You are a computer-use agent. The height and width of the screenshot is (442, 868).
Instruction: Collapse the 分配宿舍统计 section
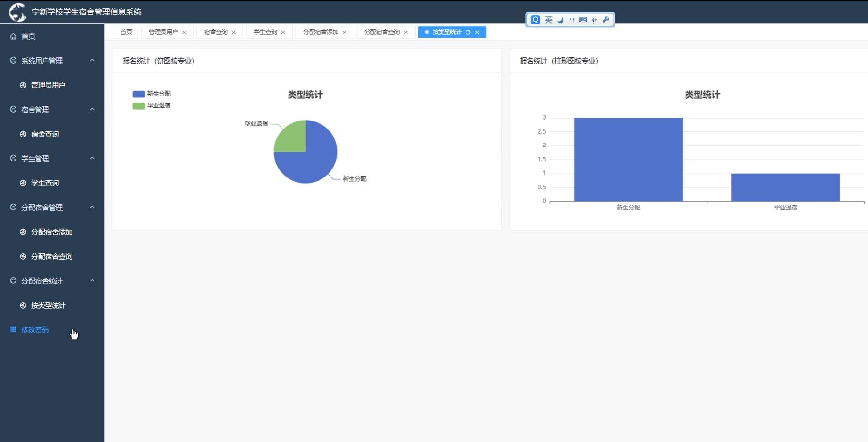click(93, 281)
